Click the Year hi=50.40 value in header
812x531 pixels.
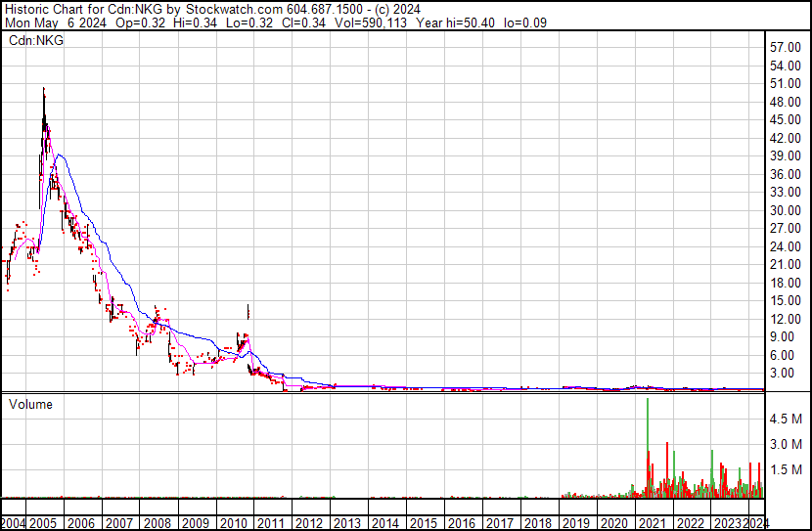[x=456, y=22]
